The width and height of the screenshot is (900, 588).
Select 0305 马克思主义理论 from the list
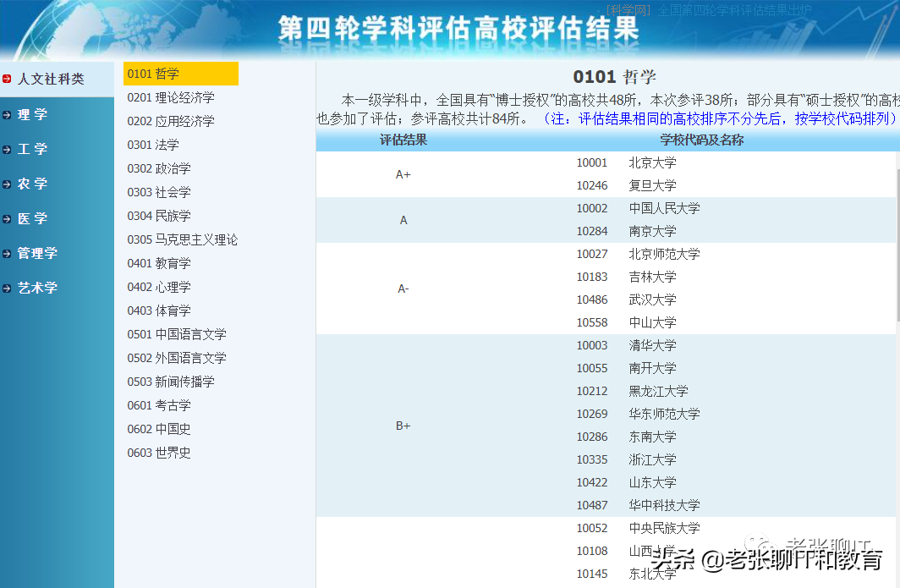click(x=180, y=239)
